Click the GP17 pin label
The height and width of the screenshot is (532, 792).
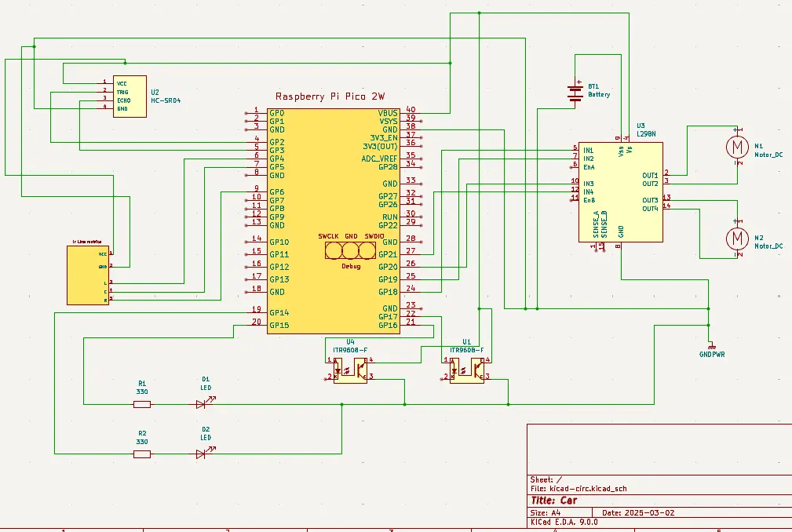(x=389, y=317)
